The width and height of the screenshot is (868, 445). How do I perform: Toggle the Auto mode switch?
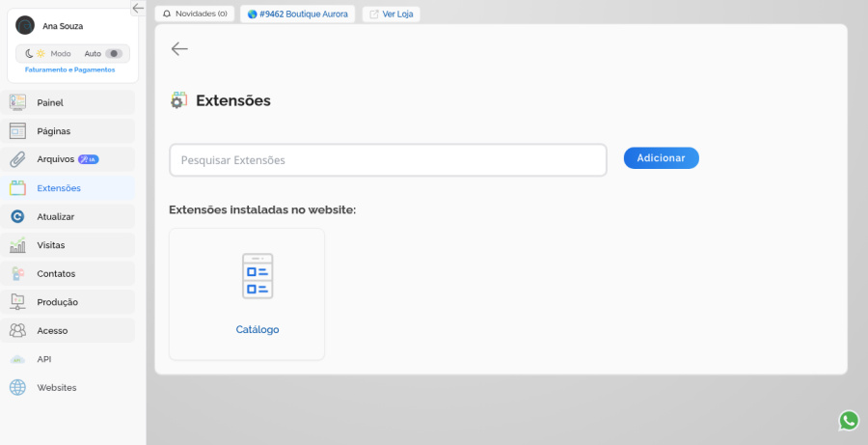[x=114, y=54]
